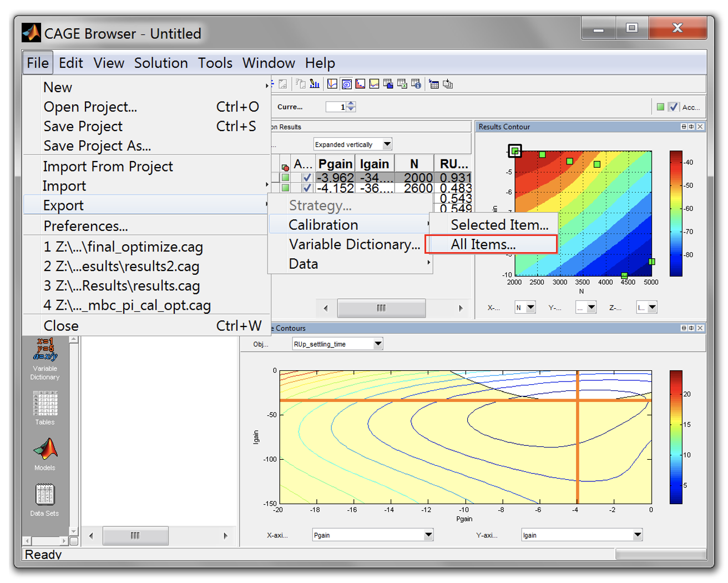Image resolution: width=728 pixels, height=583 pixels.
Task: Expand the Data export submenu
Action: pos(351,264)
